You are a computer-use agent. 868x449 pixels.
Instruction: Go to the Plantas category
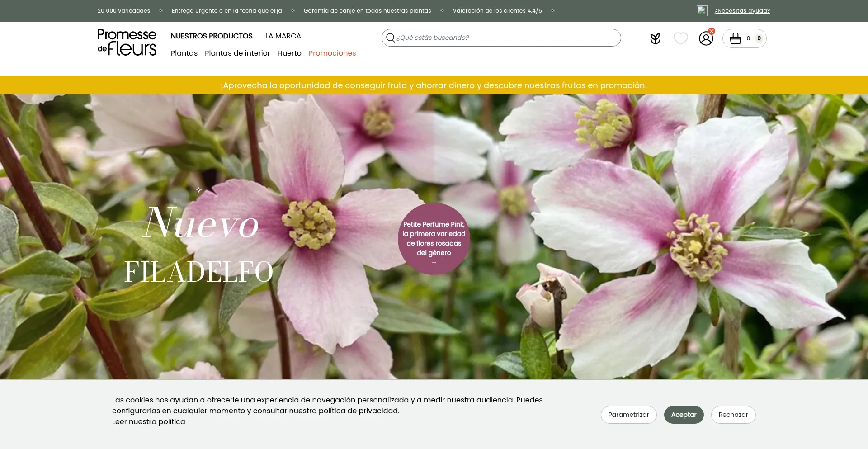point(184,53)
